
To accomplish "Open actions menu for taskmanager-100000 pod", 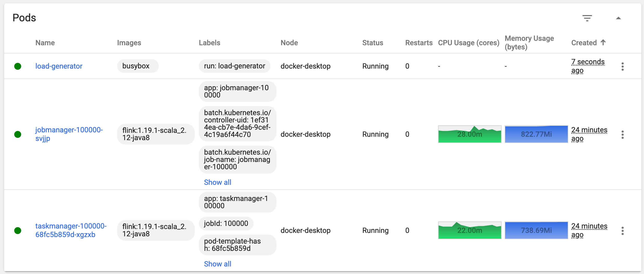I will (x=622, y=231).
